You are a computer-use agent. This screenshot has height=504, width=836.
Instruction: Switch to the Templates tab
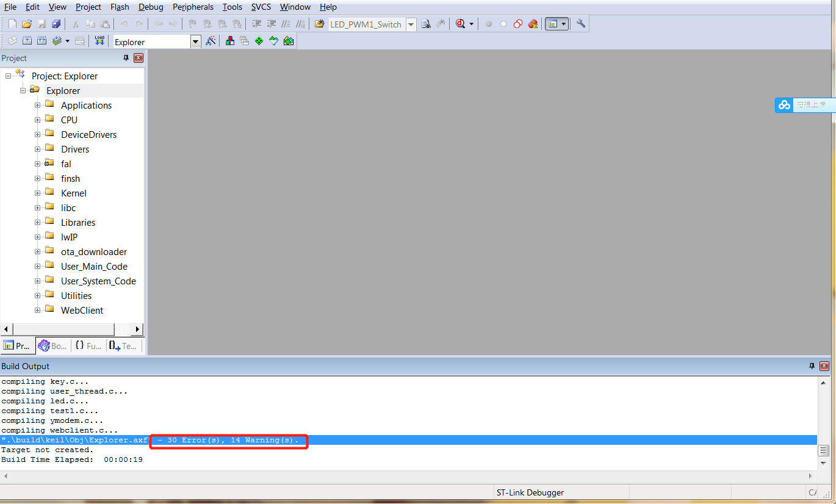(x=123, y=345)
